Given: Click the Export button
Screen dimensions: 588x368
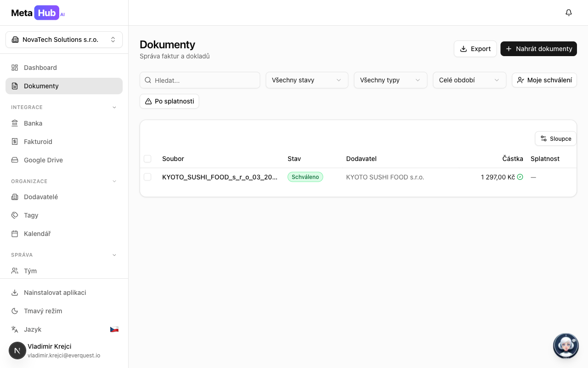Looking at the screenshot, I should [x=475, y=49].
